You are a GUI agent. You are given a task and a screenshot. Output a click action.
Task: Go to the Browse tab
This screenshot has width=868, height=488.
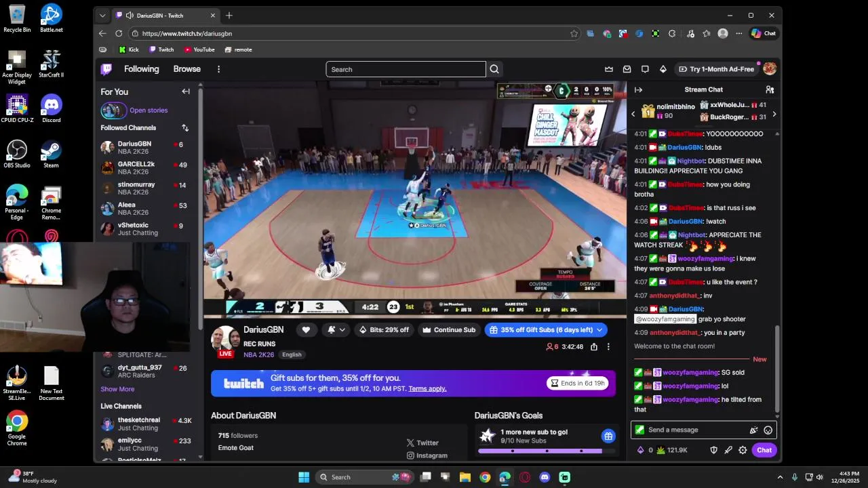coord(186,69)
